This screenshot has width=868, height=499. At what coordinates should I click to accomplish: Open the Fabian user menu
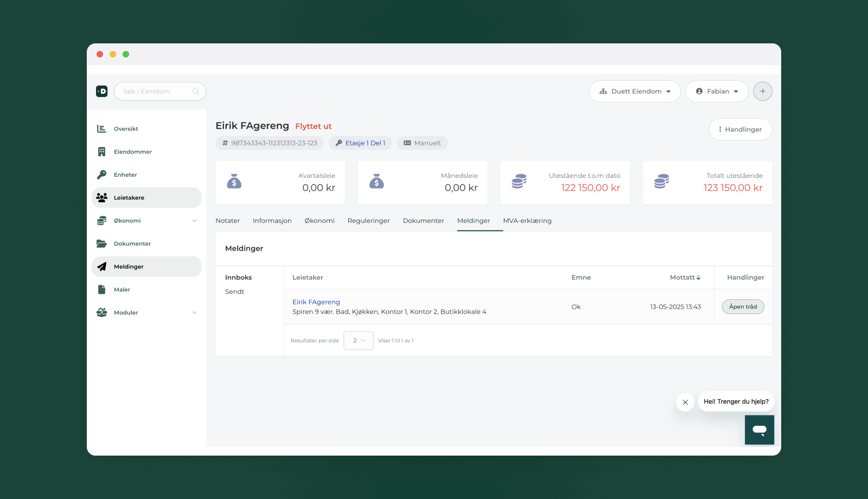coord(717,91)
